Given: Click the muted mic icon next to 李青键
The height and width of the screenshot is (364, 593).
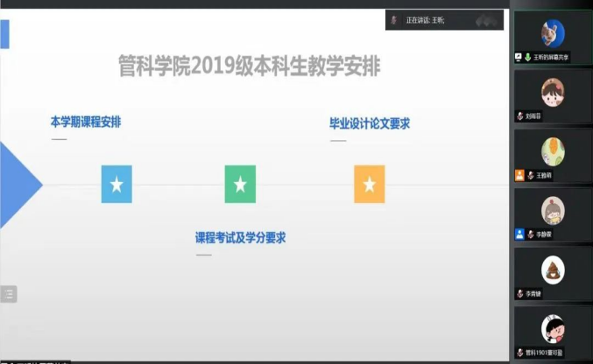Looking at the screenshot, I should tap(520, 294).
